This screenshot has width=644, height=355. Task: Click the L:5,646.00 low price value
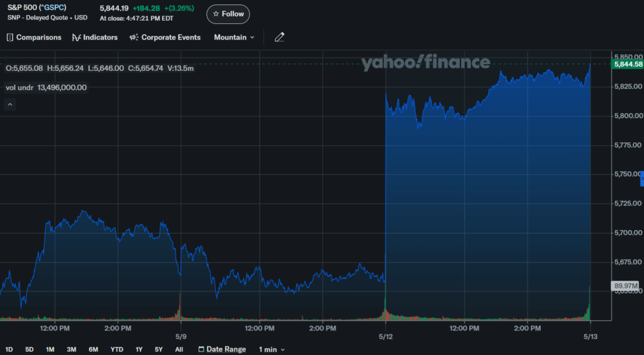pyautogui.click(x=106, y=68)
